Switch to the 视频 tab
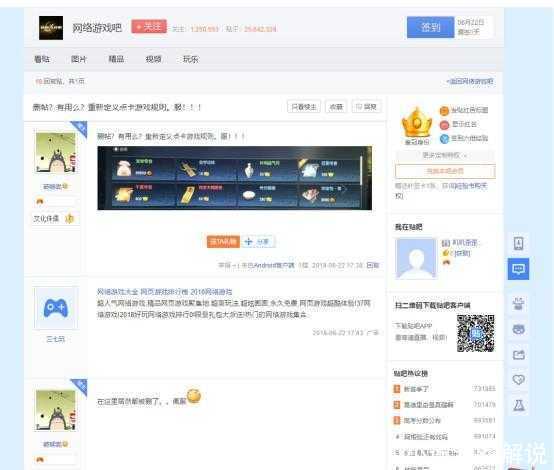Viewport: 554px width, 470px height. pos(153,59)
